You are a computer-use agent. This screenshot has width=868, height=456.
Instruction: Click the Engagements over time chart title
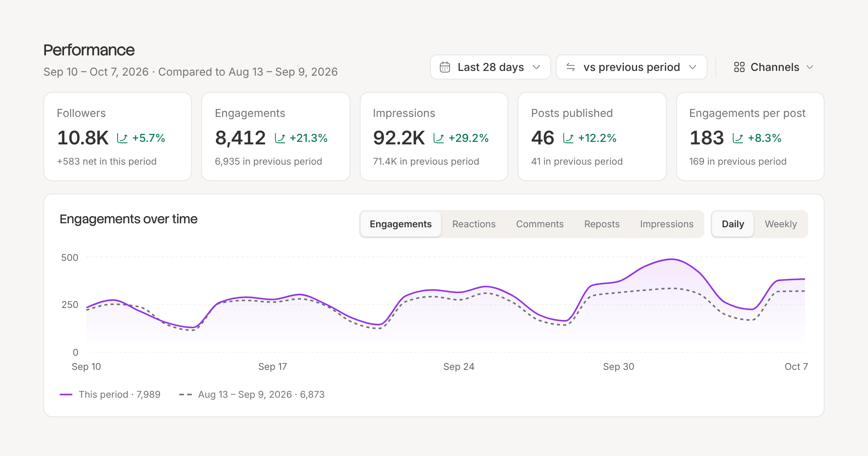pyautogui.click(x=128, y=219)
